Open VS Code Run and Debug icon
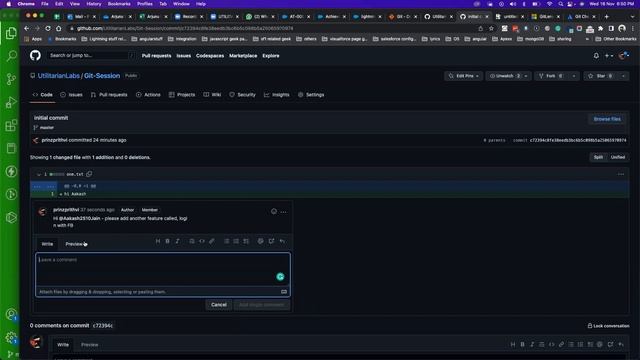 pyautogui.click(x=11, y=102)
